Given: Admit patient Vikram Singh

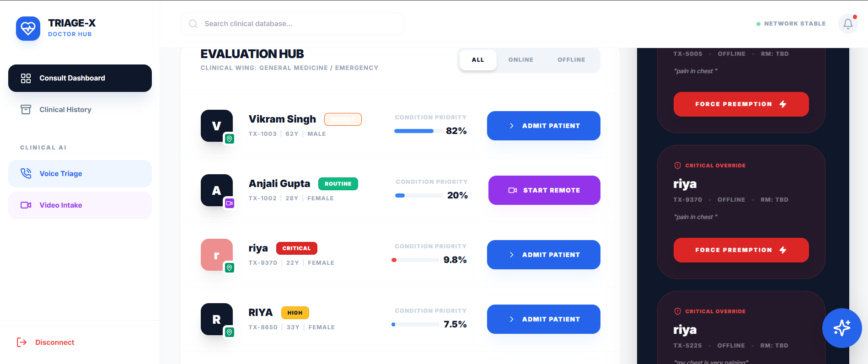Looking at the screenshot, I should (x=543, y=126).
